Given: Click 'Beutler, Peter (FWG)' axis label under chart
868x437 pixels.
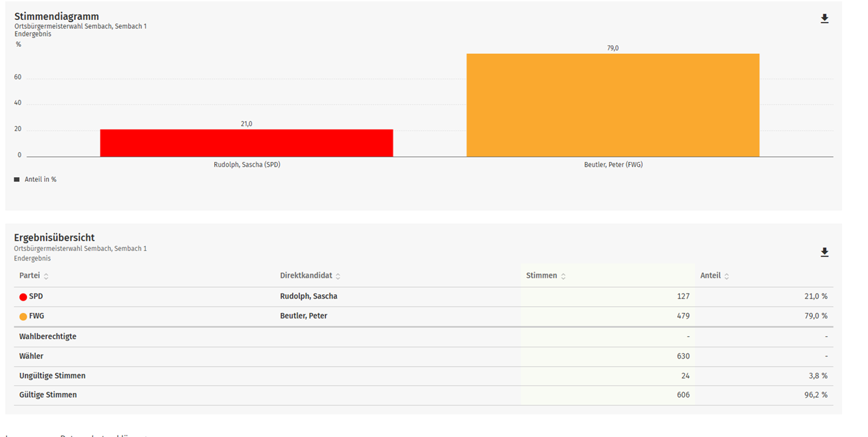Looking at the screenshot, I should coord(612,165).
